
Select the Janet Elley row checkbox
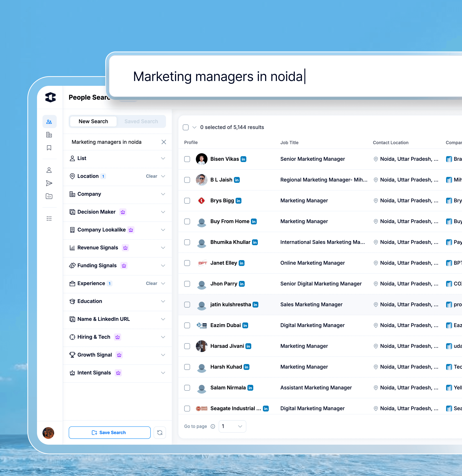(187, 263)
